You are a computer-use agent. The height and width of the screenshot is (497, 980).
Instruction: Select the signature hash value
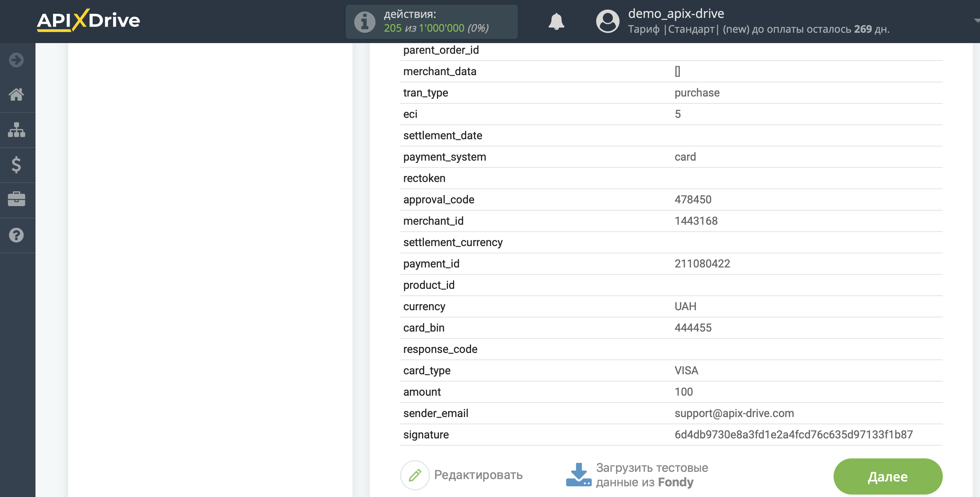pyautogui.click(x=794, y=435)
